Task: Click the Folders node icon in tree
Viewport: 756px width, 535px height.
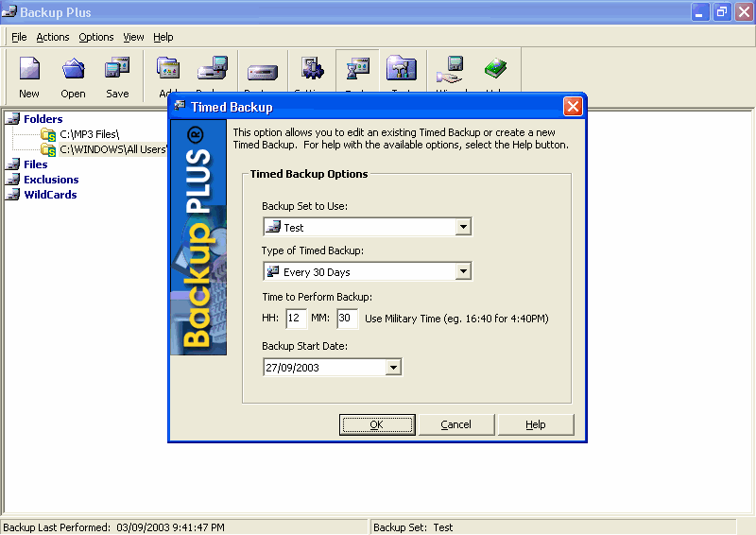Action: (13, 119)
